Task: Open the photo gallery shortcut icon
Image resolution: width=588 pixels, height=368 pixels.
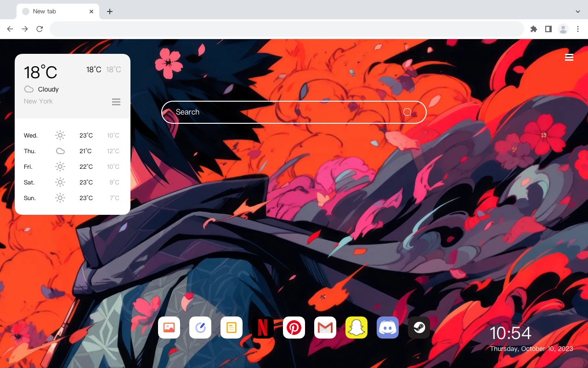Action: point(169,328)
